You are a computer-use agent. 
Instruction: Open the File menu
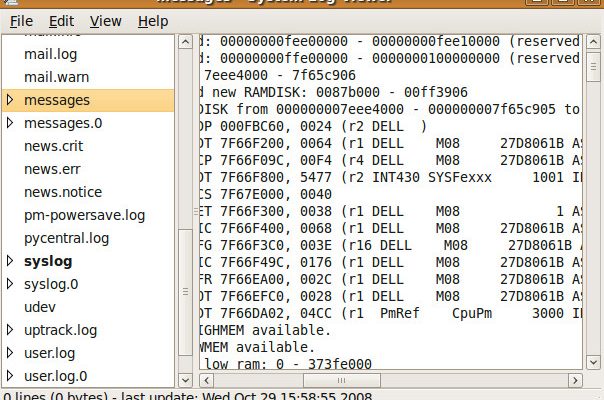coord(21,21)
